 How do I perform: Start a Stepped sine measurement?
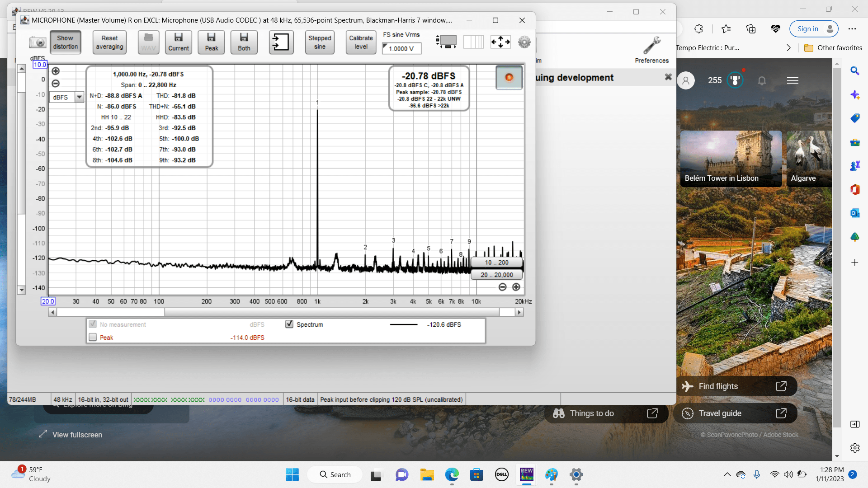point(320,42)
